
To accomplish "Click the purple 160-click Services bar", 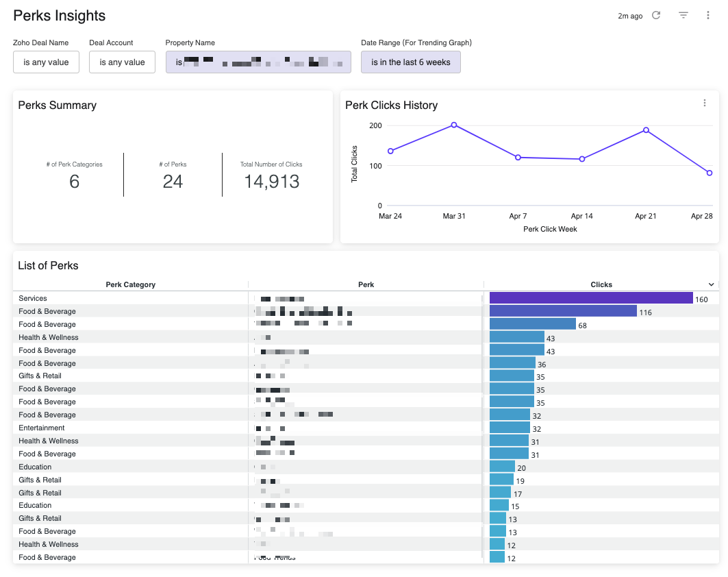I will click(x=590, y=298).
